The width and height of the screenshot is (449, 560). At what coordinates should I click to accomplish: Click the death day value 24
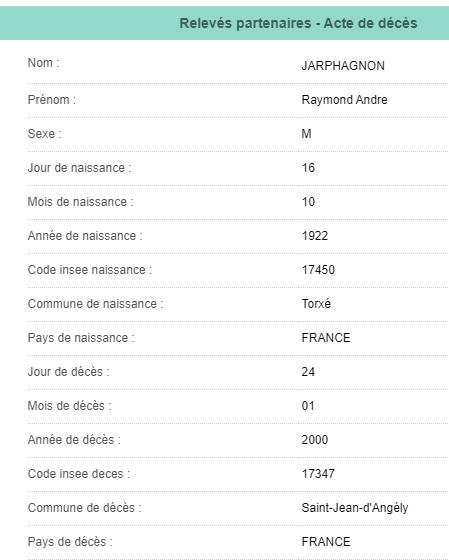coord(308,372)
